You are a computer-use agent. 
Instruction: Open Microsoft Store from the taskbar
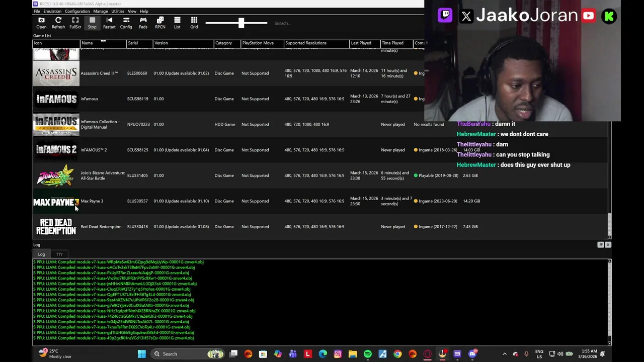pos(263,354)
